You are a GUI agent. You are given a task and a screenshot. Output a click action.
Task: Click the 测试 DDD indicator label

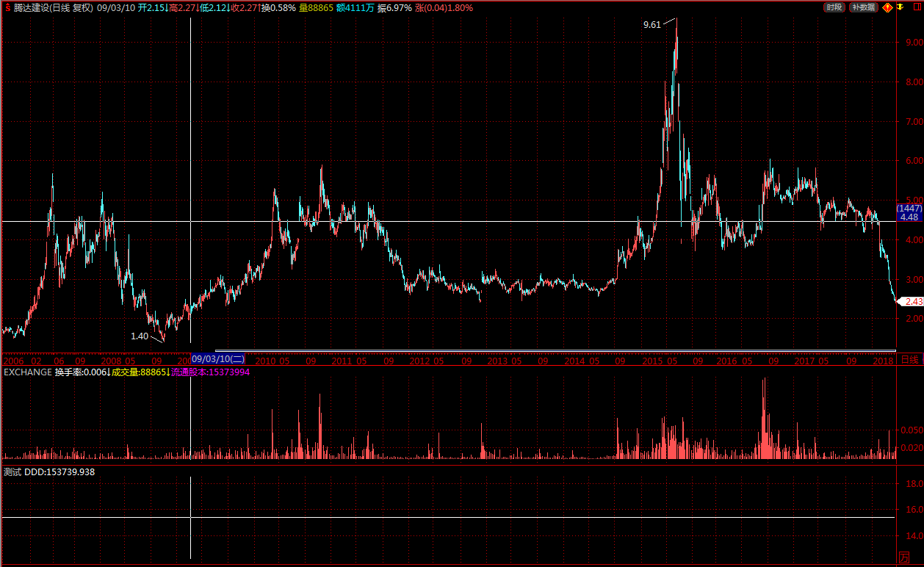pos(49,472)
